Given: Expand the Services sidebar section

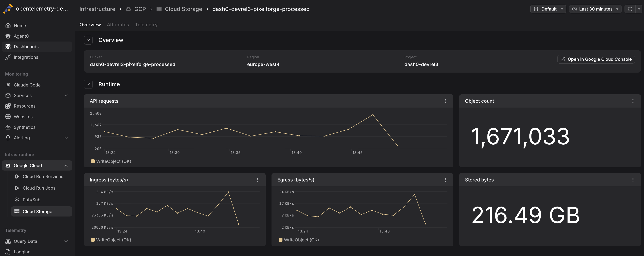Looking at the screenshot, I should tap(66, 95).
